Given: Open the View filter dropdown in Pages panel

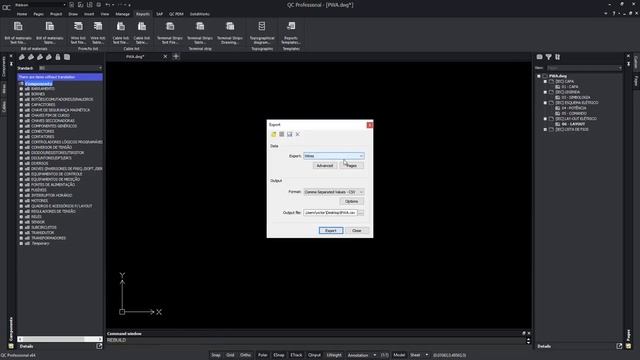Looking at the screenshot, I should tap(584, 68).
